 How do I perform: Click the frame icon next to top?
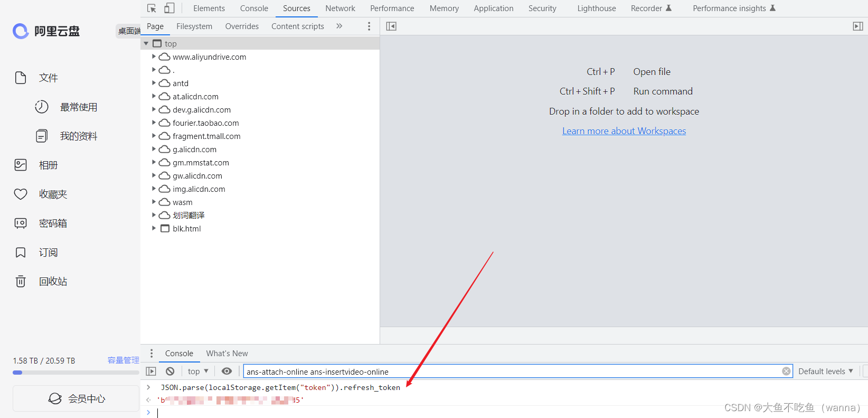click(x=157, y=43)
